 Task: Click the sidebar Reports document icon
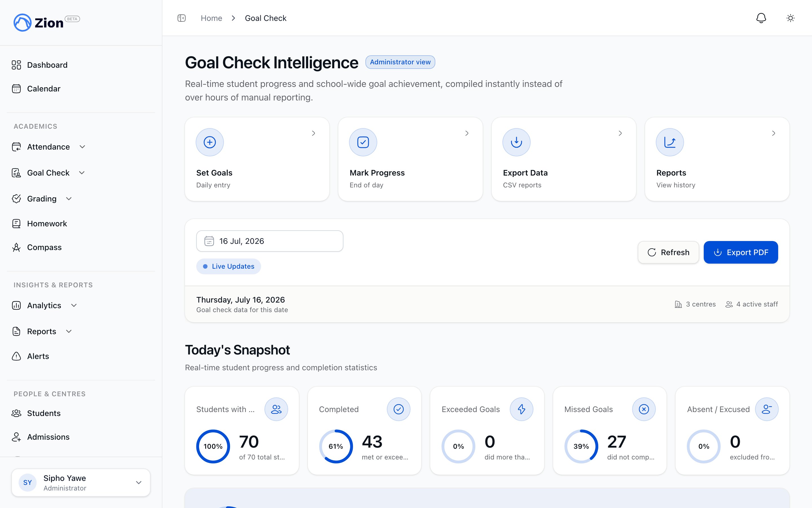click(16, 331)
